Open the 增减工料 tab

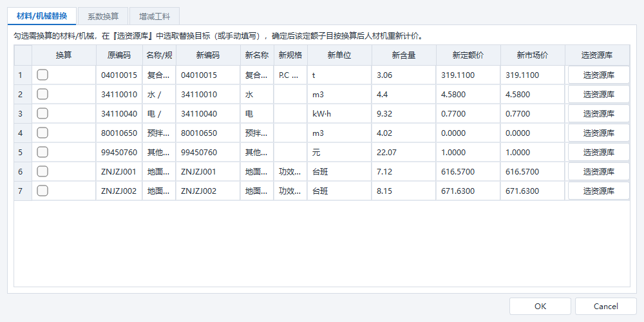(x=154, y=17)
